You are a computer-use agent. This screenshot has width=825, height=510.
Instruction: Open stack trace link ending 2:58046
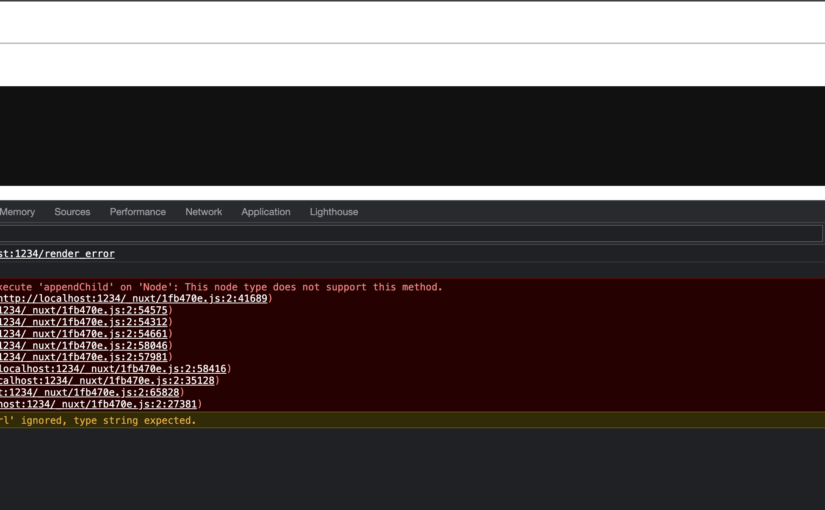pyautogui.click(x=84, y=346)
